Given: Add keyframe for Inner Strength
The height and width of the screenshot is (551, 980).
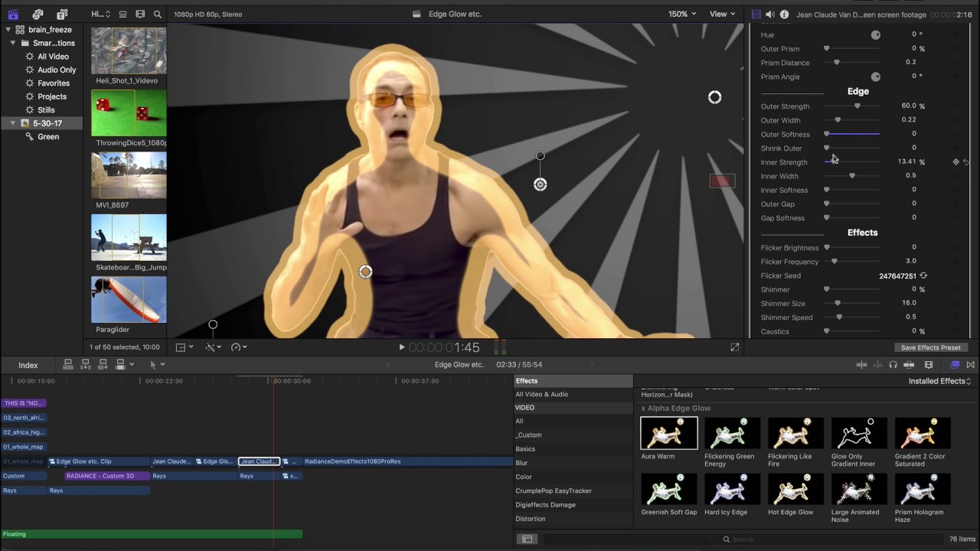Looking at the screenshot, I should click(x=955, y=162).
